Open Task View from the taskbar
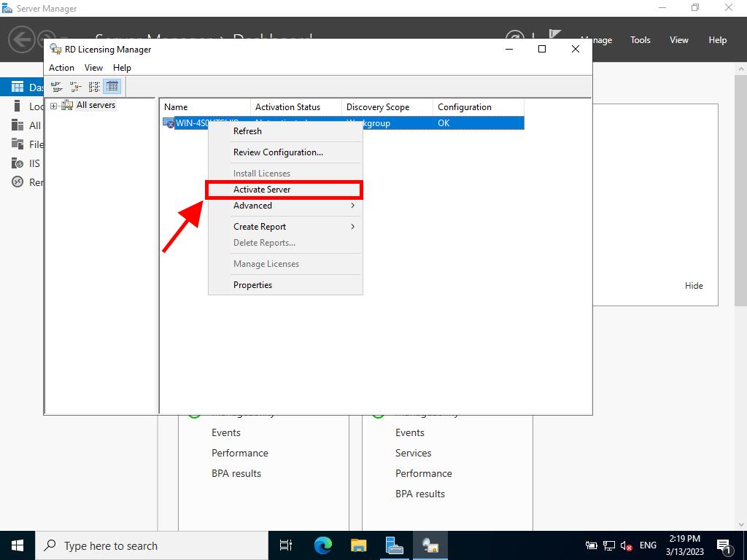The image size is (747, 560). coord(286,545)
